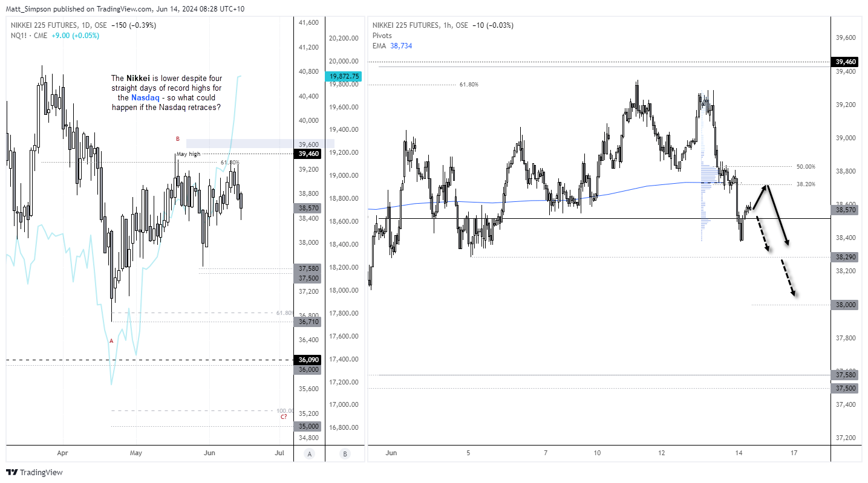Click the 61.80% label on hourly chart
This screenshot has width=868, height=483.
click(468, 85)
